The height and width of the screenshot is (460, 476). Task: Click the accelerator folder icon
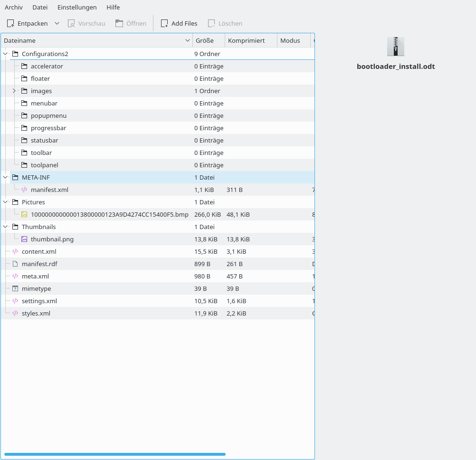pyautogui.click(x=24, y=66)
